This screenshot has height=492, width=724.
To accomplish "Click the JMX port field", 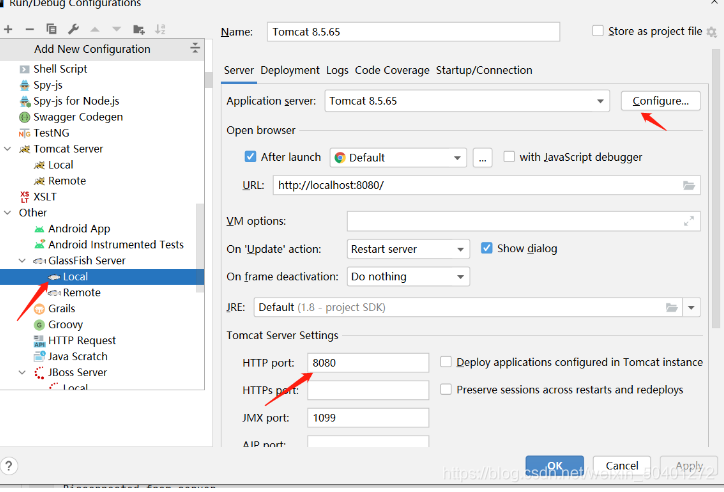I will pyautogui.click(x=368, y=418).
